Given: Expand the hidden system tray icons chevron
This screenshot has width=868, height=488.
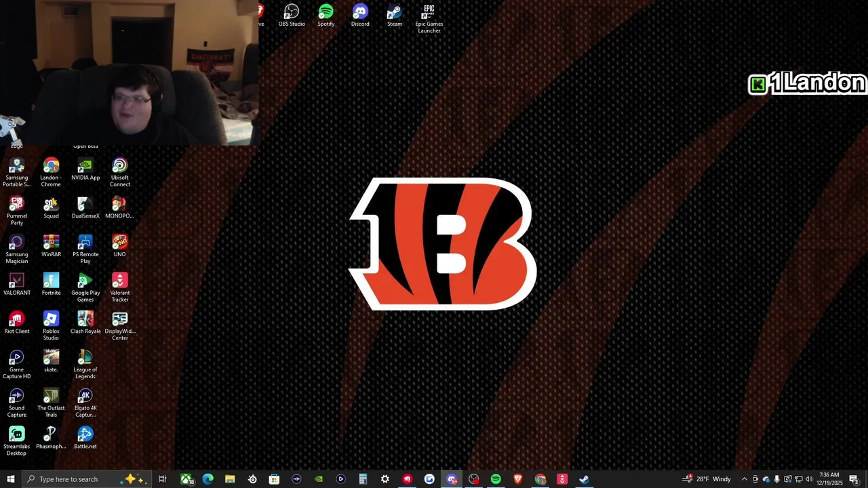Looking at the screenshot, I should point(744,479).
